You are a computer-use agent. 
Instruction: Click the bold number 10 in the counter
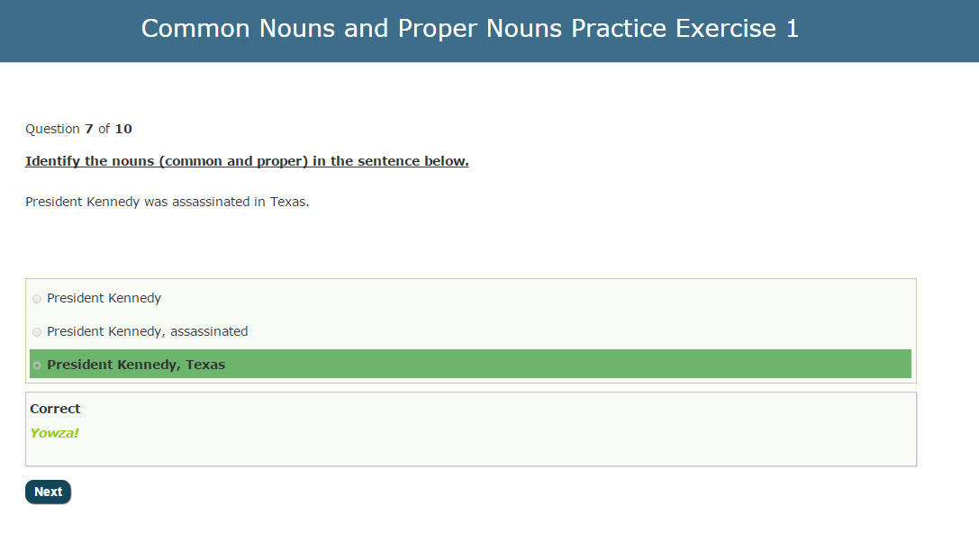click(x=123, y=129)
